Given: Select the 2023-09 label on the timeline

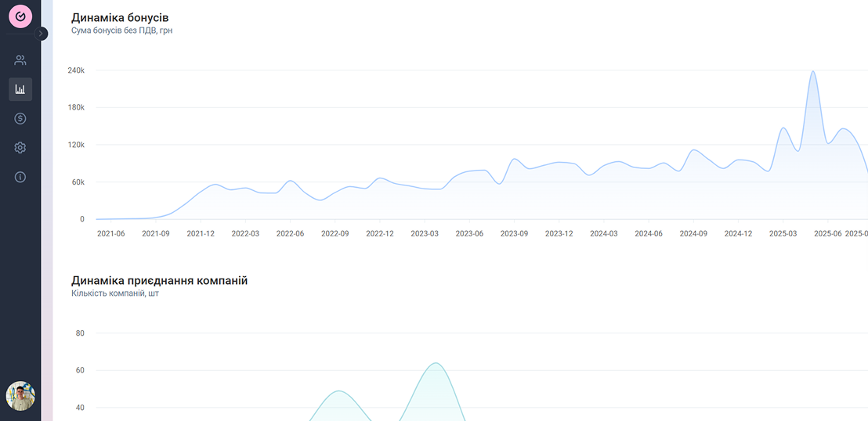Looking at the screenshot, I should (x=514, y=233).
